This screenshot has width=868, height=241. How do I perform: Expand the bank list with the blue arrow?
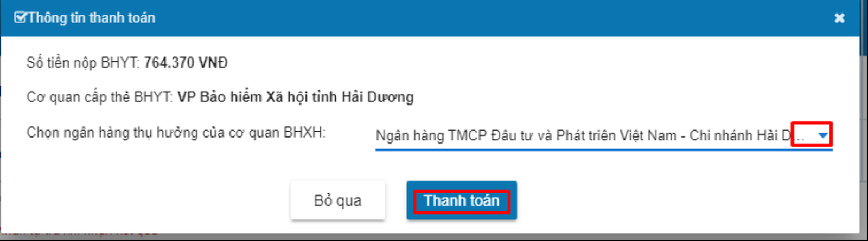click(823, 135)
